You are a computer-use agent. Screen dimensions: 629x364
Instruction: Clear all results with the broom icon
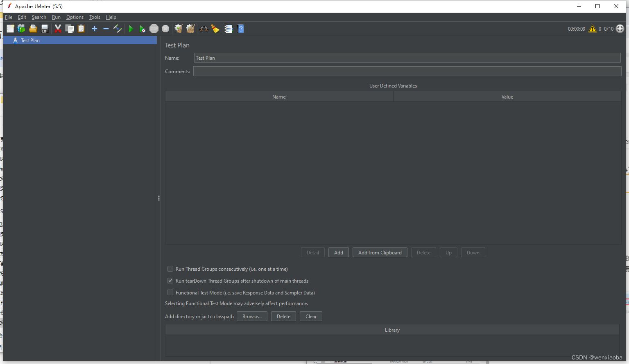(215, 29)
